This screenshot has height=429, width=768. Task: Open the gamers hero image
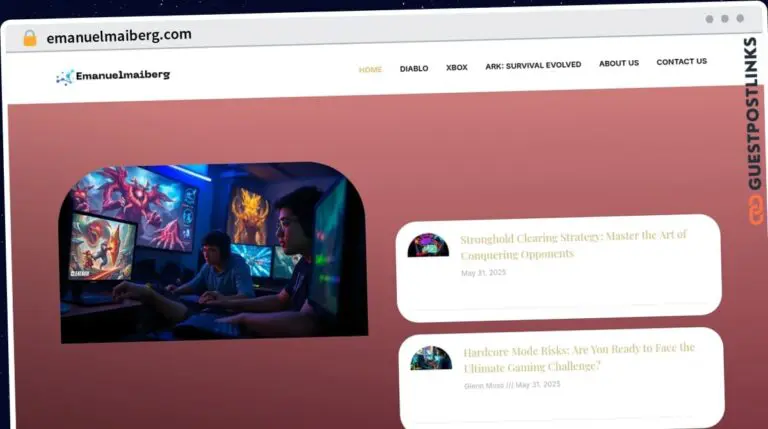(214, 253)
